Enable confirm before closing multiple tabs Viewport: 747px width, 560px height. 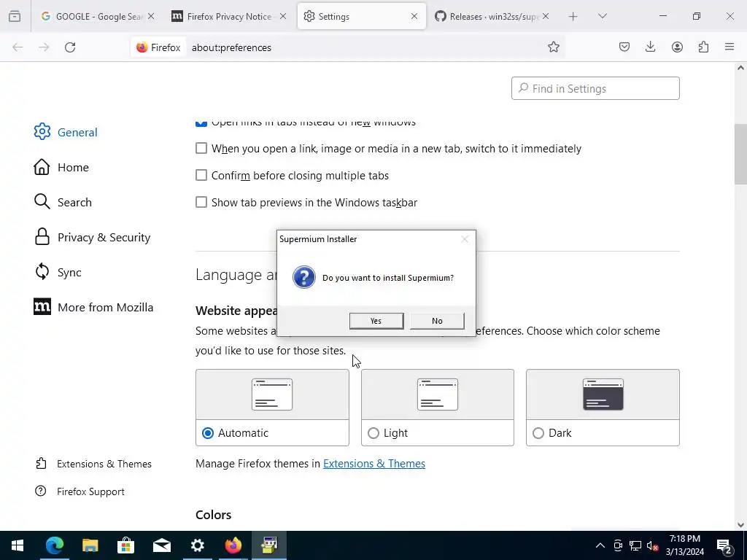(x=201, y=175)
